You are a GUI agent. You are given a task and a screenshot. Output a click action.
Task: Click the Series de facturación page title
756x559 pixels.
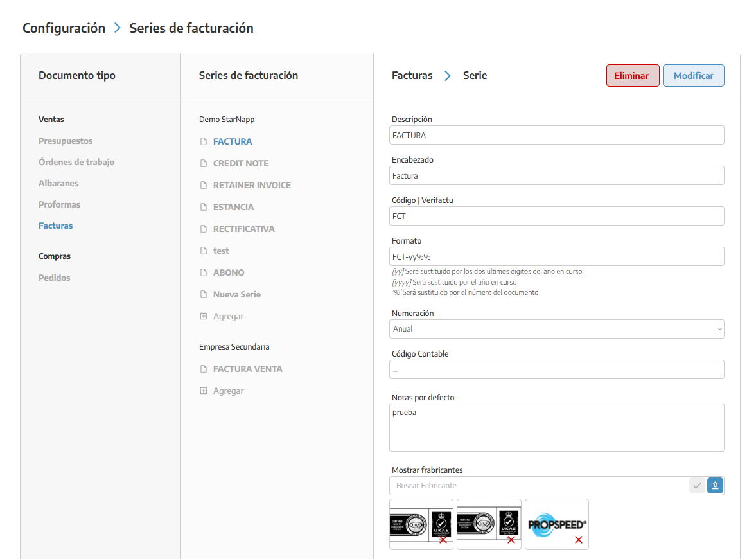[191, 28]
